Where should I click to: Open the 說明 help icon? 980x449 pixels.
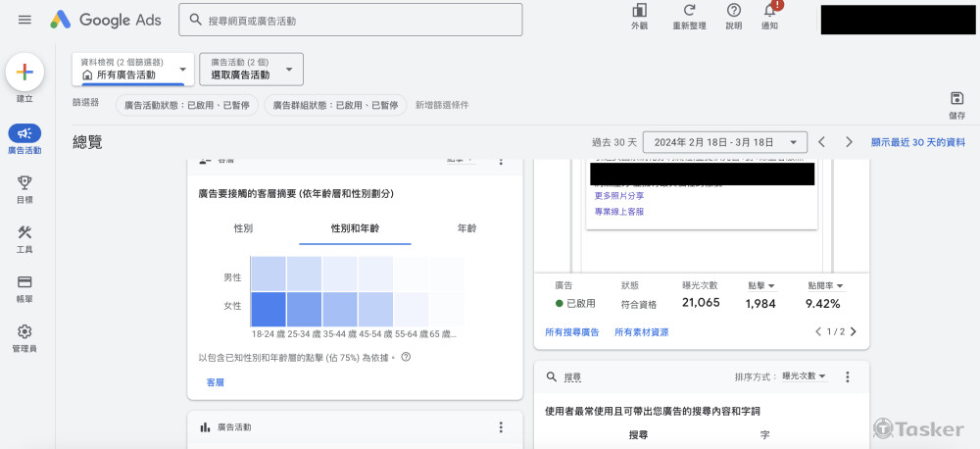point(733,12)
